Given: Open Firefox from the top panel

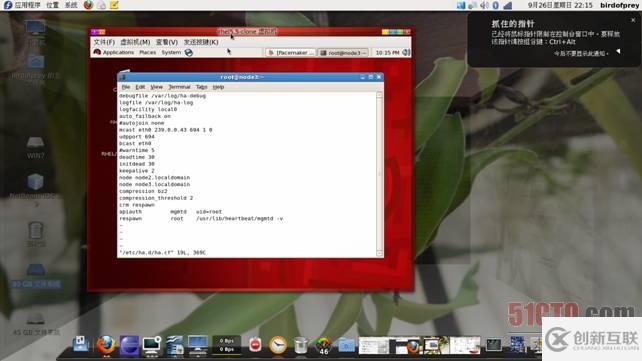Looking at the screenshot, I should point(88,5).
